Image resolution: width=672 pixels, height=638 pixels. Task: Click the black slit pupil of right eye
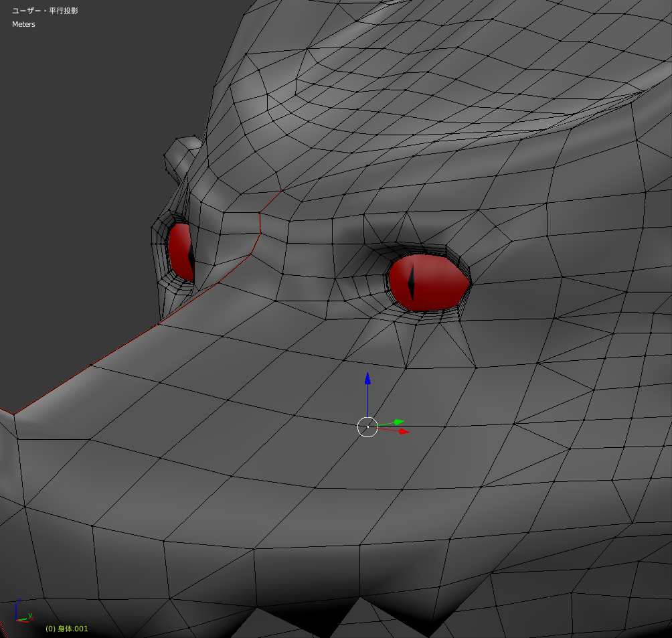[x=412, y=282]
